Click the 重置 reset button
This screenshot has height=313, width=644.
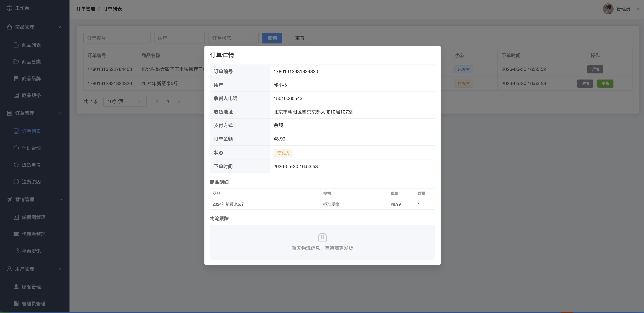click(300, 38)
